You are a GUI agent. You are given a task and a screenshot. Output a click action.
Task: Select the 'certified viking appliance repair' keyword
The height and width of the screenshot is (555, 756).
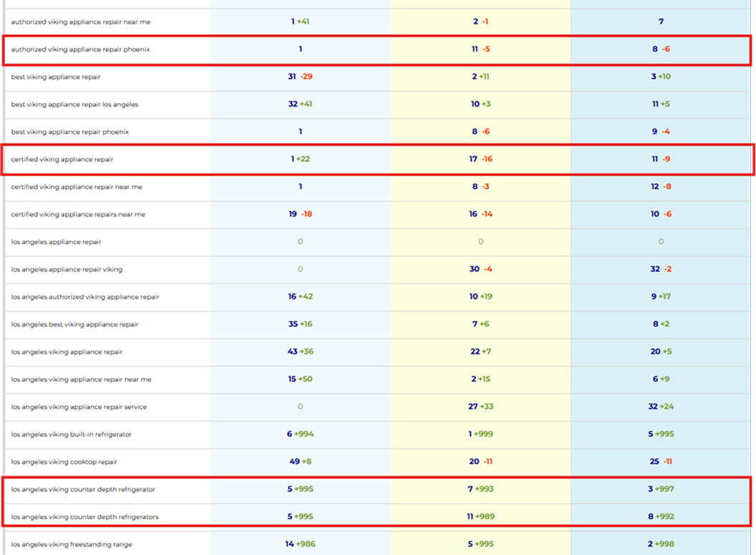pos(62,160)
